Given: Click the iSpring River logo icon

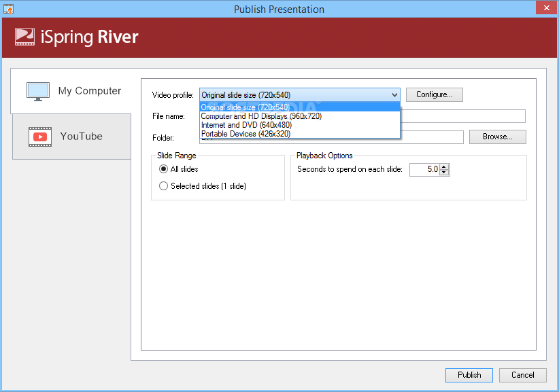Looking at the screenshot, I should tap(24, 37).
